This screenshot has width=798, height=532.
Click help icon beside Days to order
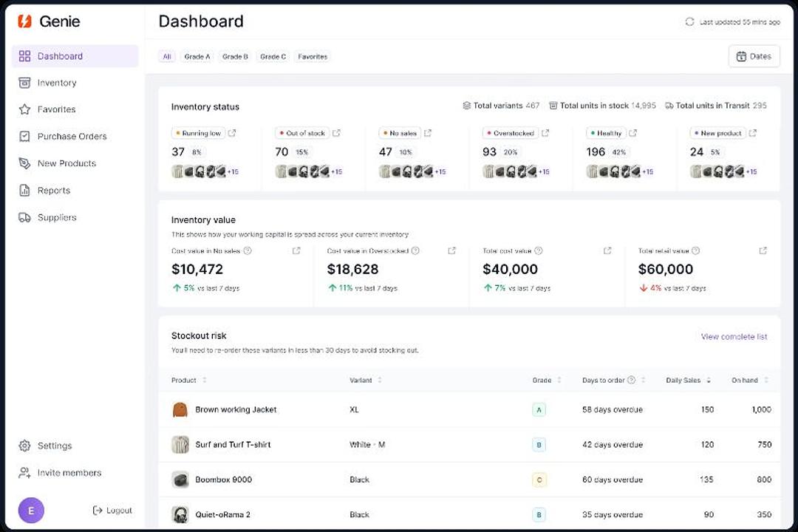coord(631,381)
